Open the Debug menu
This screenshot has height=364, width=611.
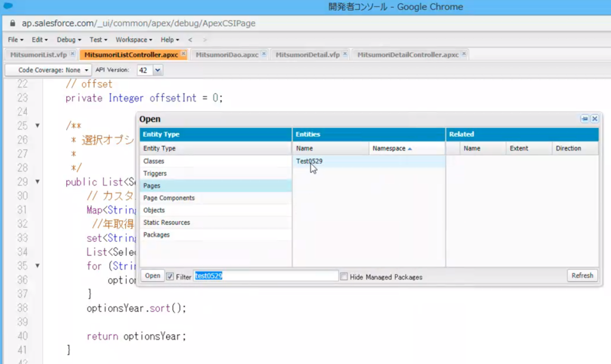click(x=69, y=40)
